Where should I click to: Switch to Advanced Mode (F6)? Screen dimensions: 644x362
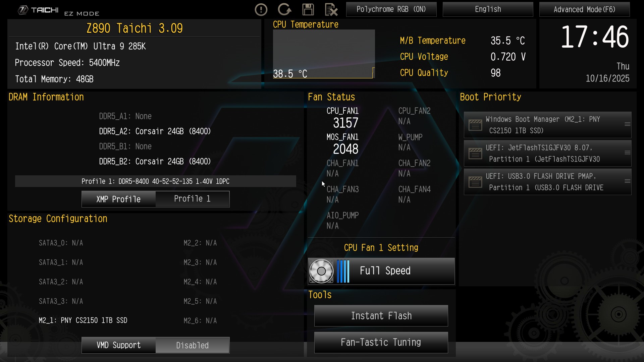[584, 9]
